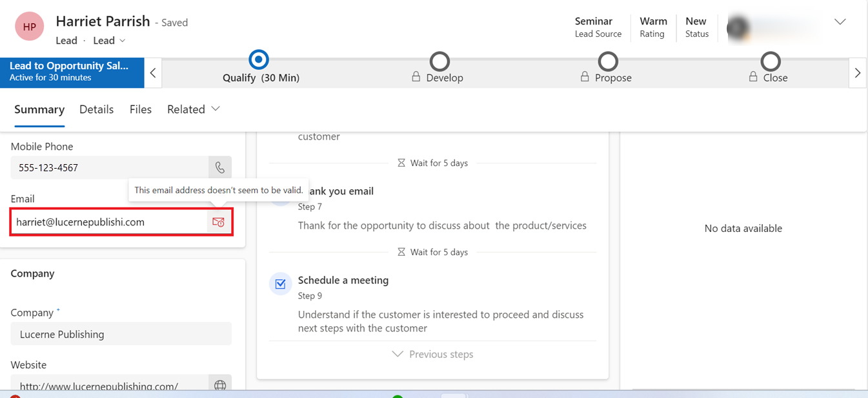Click the Develop stage label
The height and width of the screenshot is (398, 868).
point(445,78)
